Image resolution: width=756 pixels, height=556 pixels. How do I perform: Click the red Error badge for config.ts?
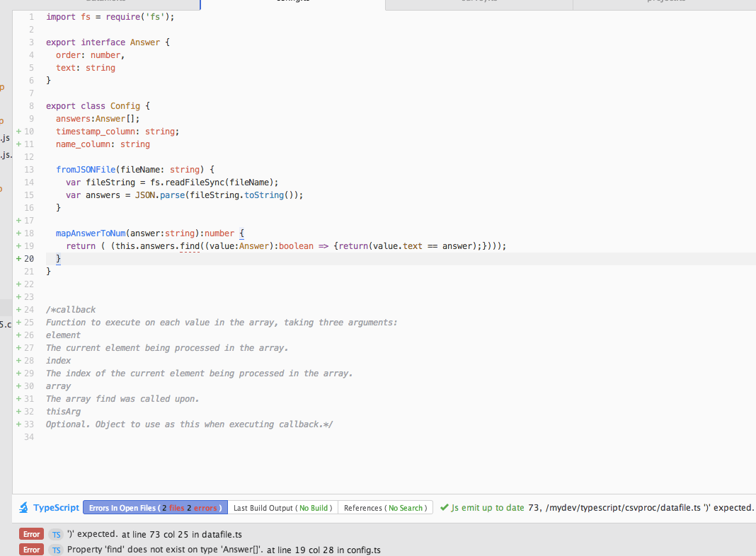coord(31,549)
